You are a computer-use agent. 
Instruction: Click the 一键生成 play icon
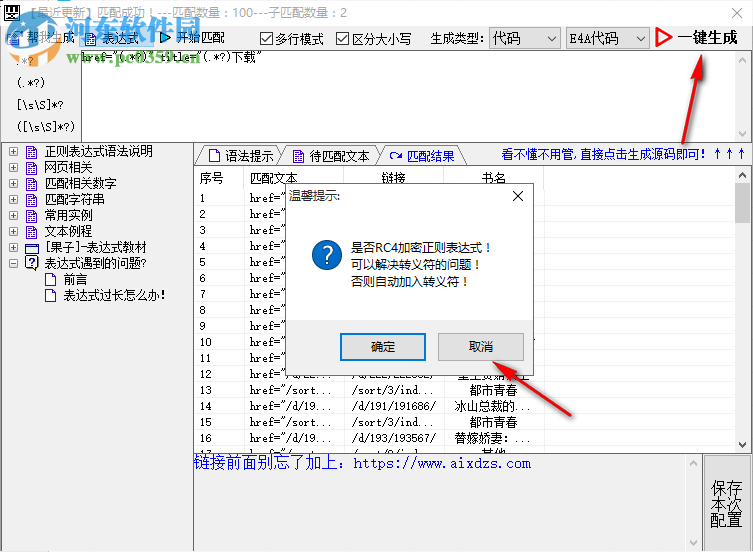pyautogui.click(x=664, y=37)
